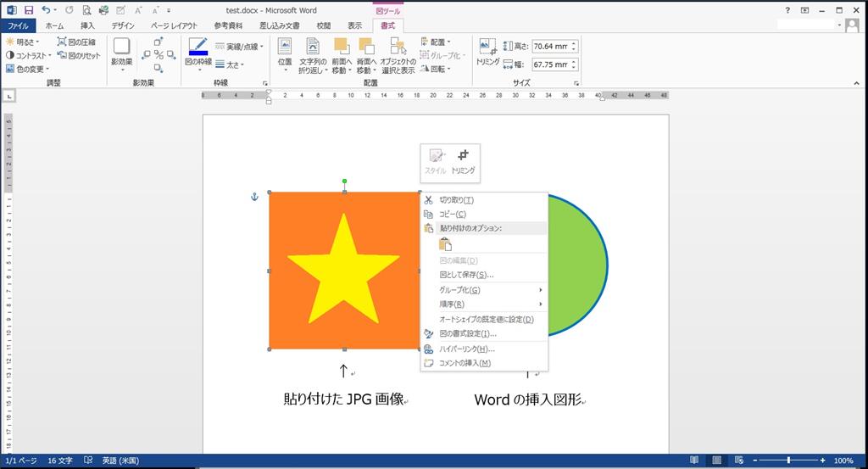Open the 位置 position dropdown
868x469 pixels.
tap(285, 55)
